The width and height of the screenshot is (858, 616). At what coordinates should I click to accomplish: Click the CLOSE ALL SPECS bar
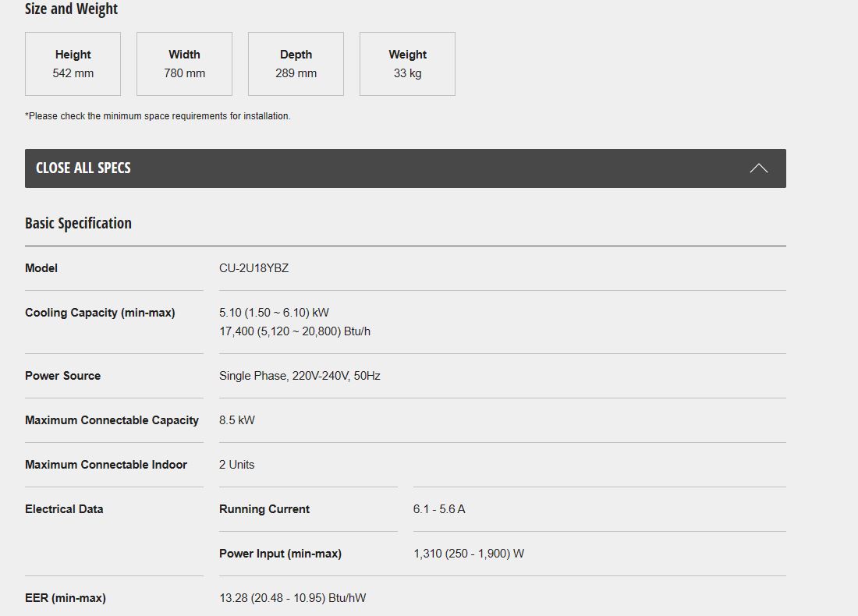[406, 168]
